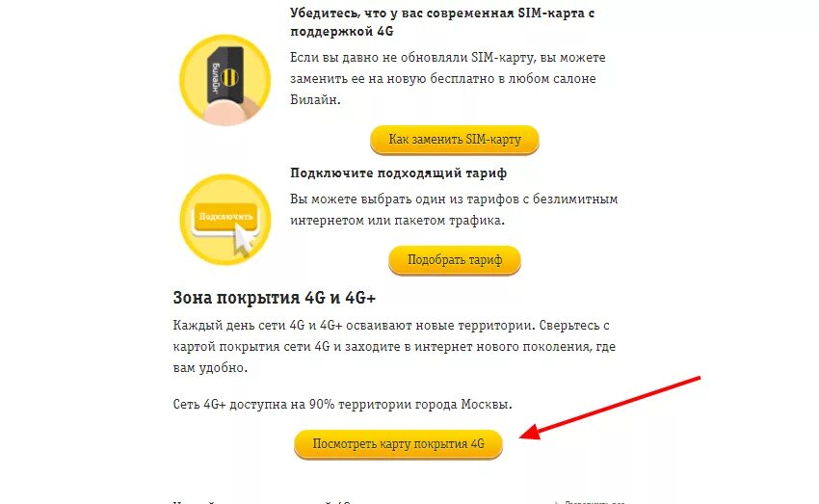Click the small 'Подключить' label inside the round icon
The image size is (819, 504).
coord(225,216)
